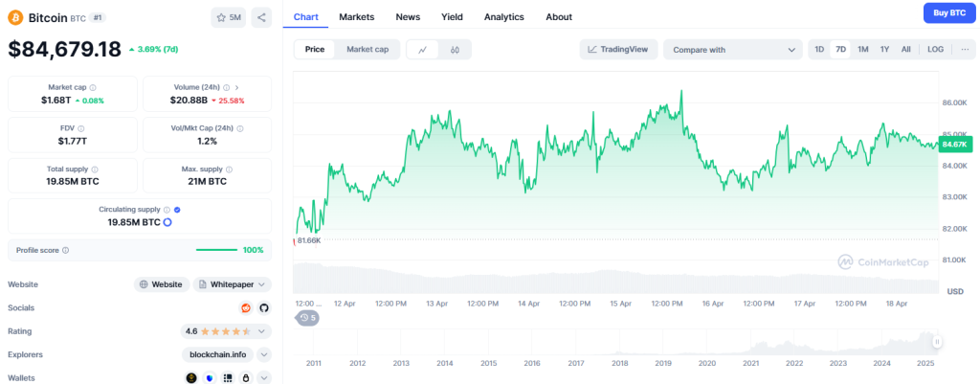
Task: Click the 84.67K current price label
Action: pyautogui.click(x=954, y=145)
